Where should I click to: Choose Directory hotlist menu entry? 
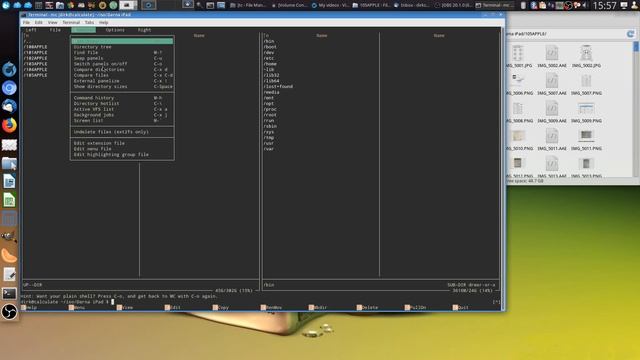(122, 104)
